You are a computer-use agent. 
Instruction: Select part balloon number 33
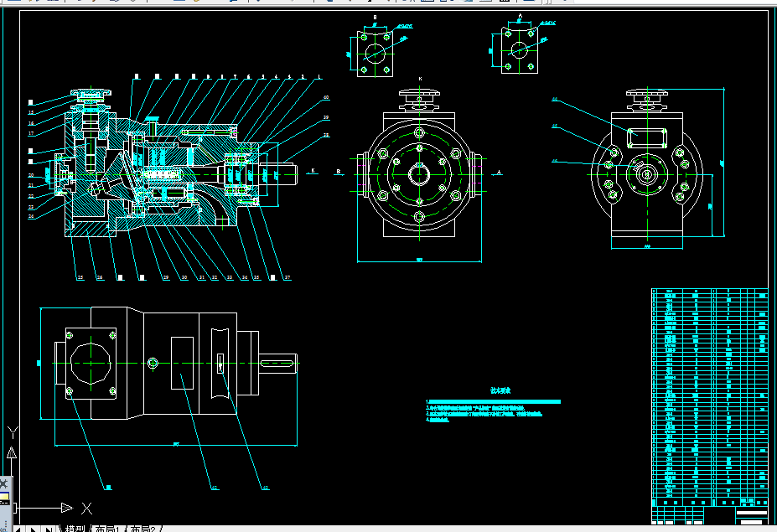pyautogui.click(x=230, y=277)
